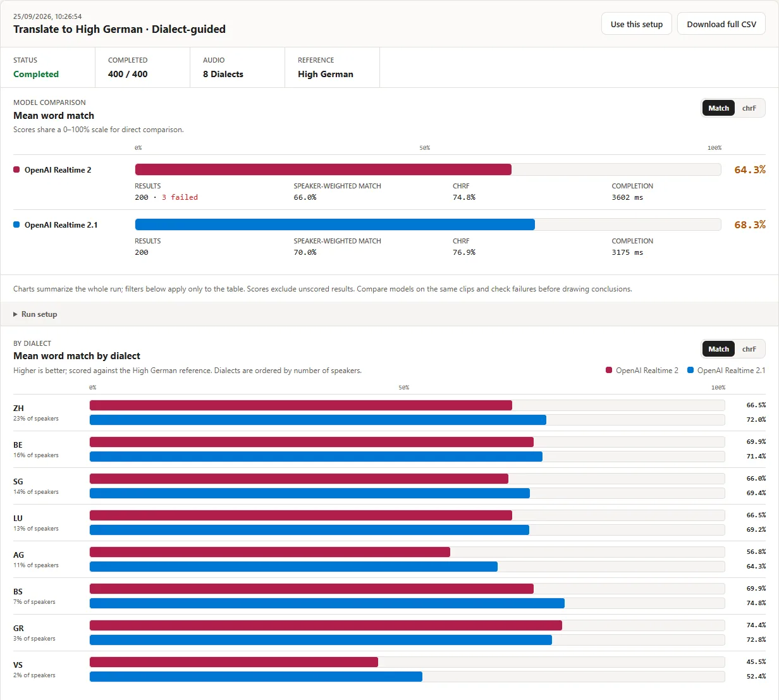Switch Model Comparison to chrF

pyautogui.click(x=749, y=108)
